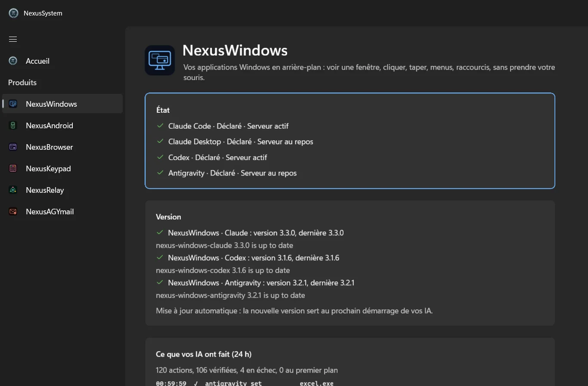Open the NexusAndroid sidebar icon

click(x=13, y=125)
